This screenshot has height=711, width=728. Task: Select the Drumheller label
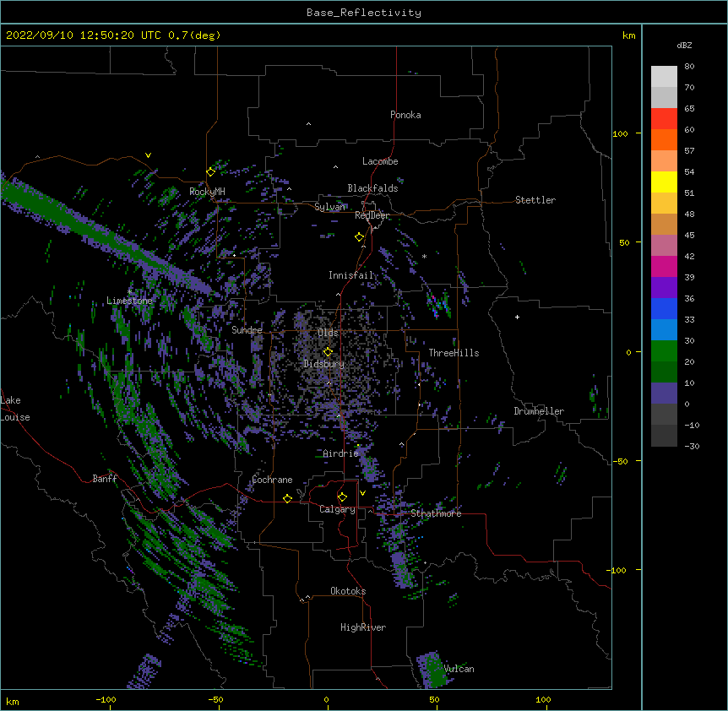(539, 411)
